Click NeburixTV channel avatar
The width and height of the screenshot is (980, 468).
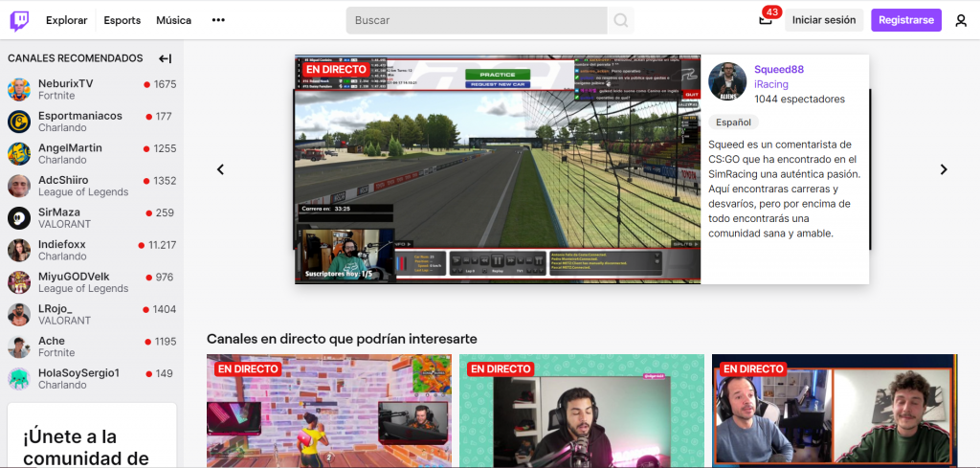tap(19, 89)
